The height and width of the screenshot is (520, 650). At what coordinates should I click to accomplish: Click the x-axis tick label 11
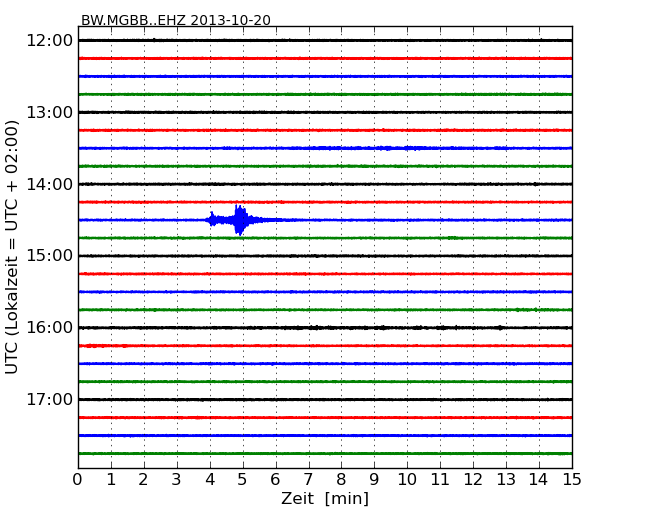440,480
